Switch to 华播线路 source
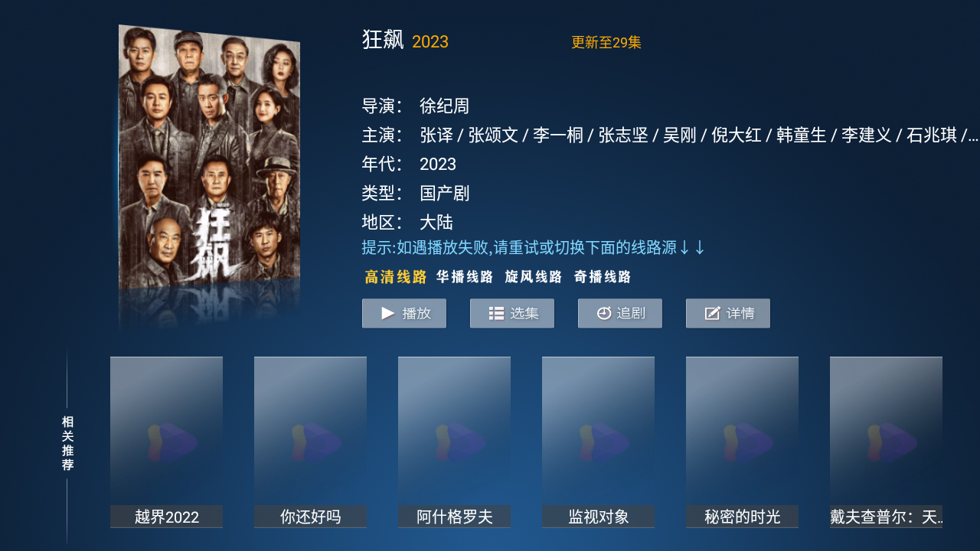Screen dimensions: 980x551 [465, 277]
